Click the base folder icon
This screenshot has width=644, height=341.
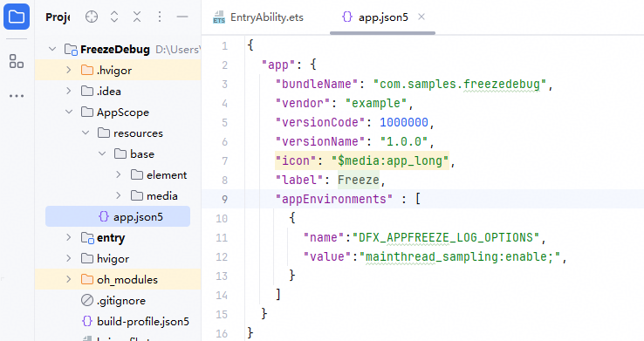[120, 153]
